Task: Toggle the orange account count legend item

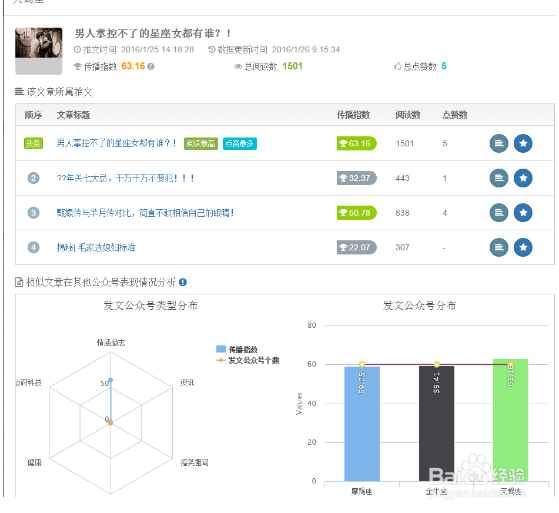Action: coord(248,360)
